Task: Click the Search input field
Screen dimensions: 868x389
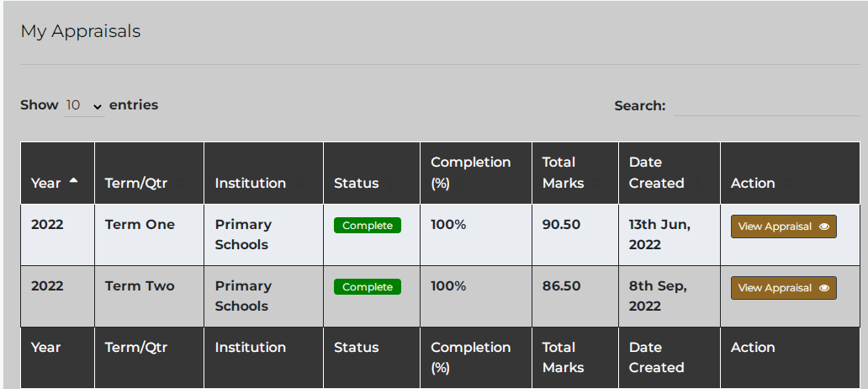Action: [766, 106]
